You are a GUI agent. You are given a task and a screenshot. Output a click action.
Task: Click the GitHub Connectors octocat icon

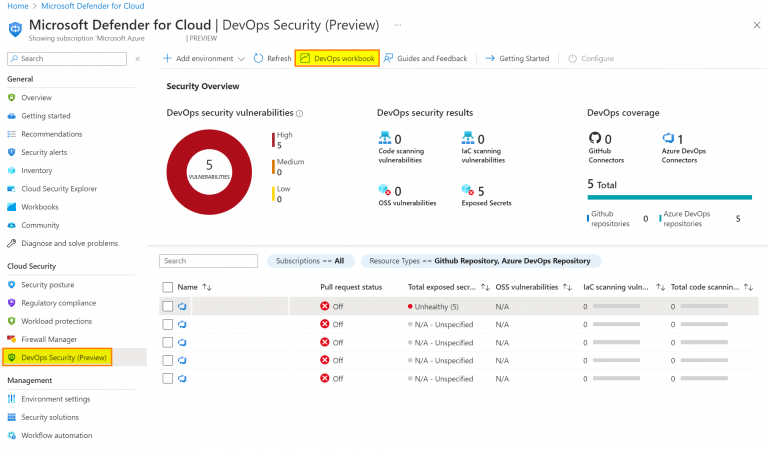point(595,138)
